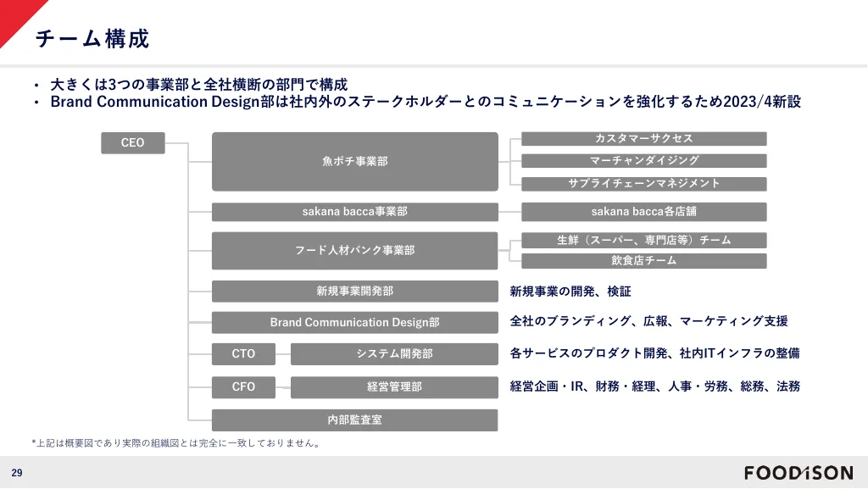Screen dimensions: 868x489
Task: Select the 新規事業開発部 box
Action: click(x=355, y=291)
